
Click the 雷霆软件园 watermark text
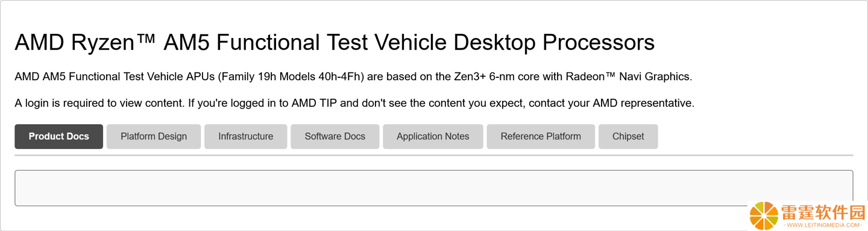pos(823,213)
